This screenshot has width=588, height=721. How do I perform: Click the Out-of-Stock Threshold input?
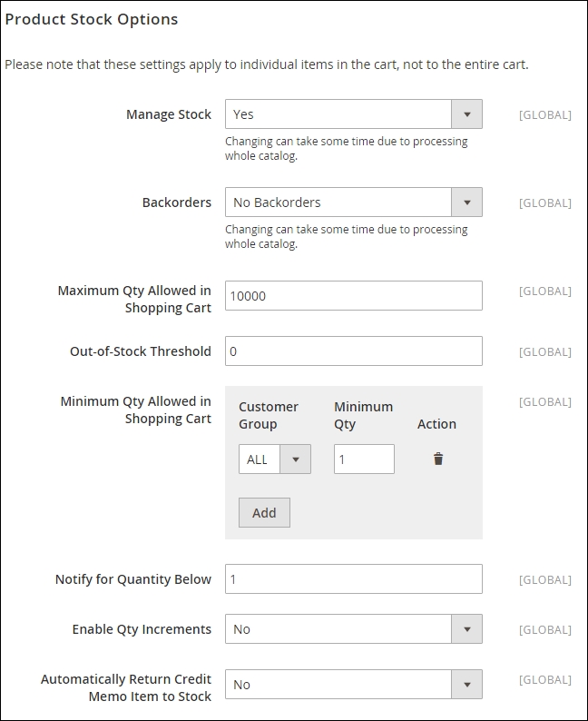[x=354, y=351]
